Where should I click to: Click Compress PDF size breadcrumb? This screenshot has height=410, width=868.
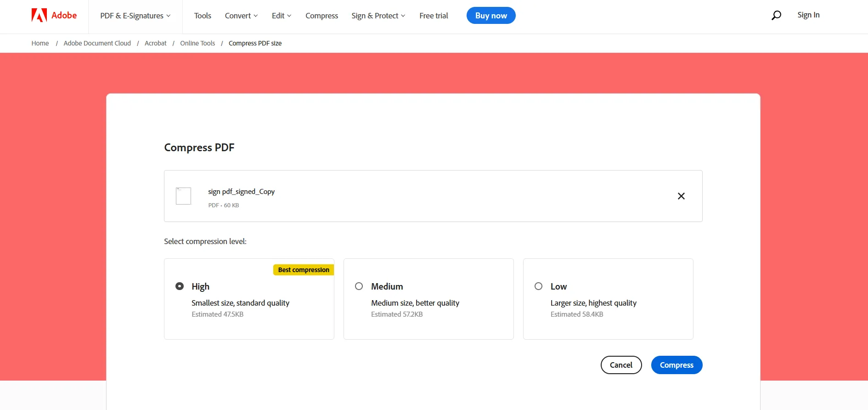click(255, 43)
